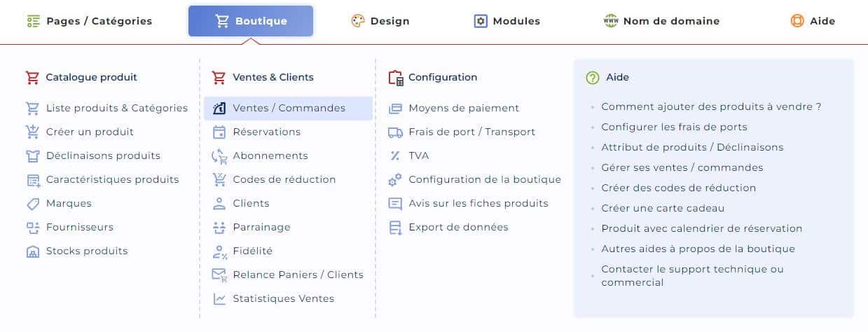
Task: Switch to the Design menu tab
Action: pos(380,21)
